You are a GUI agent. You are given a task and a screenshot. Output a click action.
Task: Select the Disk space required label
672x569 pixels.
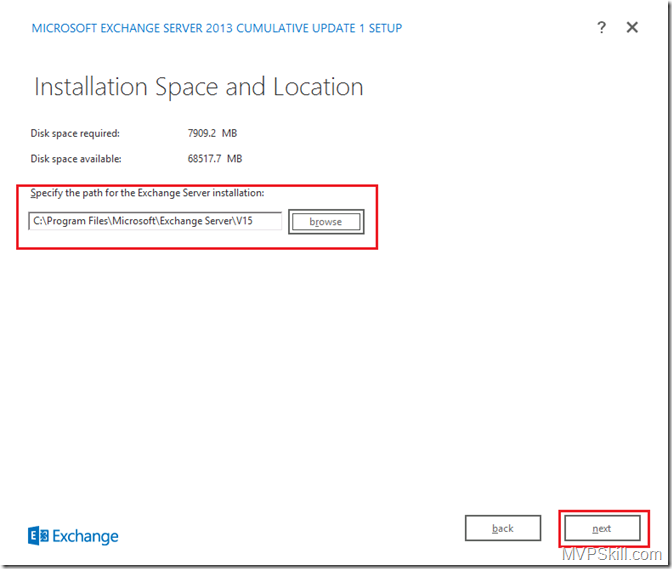[x=75, y=133]
